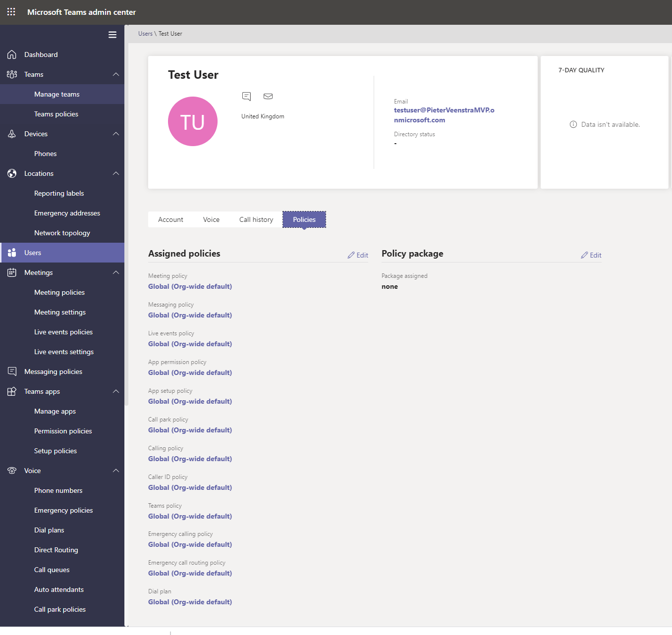Collapse the Voice section chevron
Image resolution: width=672 pixels, height=635 pixels.
click(x=116, y=471)
